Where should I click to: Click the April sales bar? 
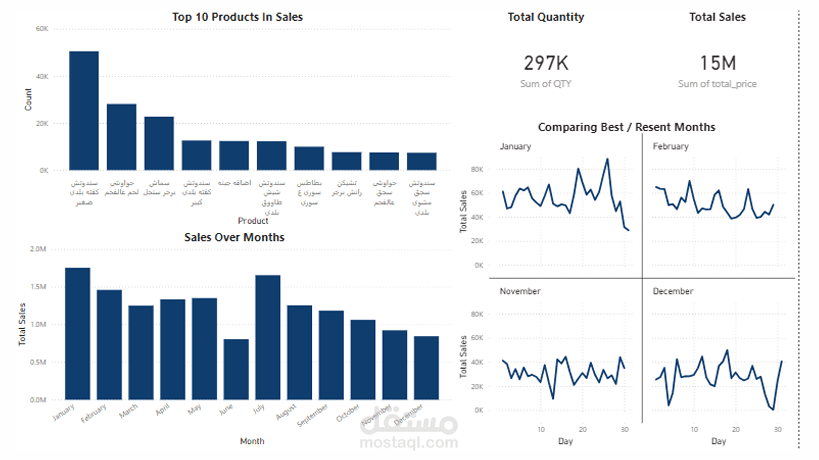point(172,349)
